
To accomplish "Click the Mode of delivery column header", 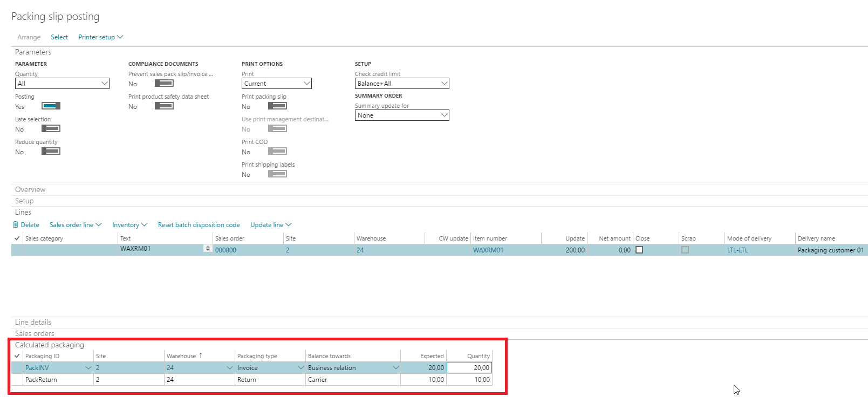I will [x=749, y=238].
